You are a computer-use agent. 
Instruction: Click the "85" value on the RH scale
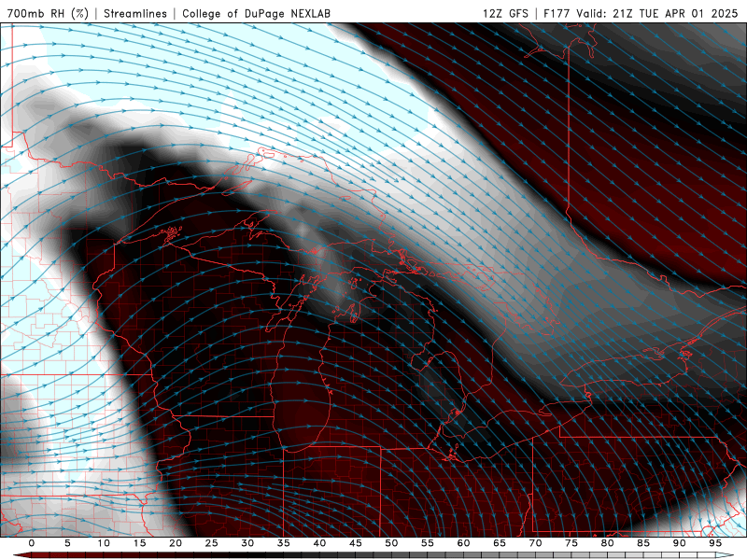pos(643,543)
